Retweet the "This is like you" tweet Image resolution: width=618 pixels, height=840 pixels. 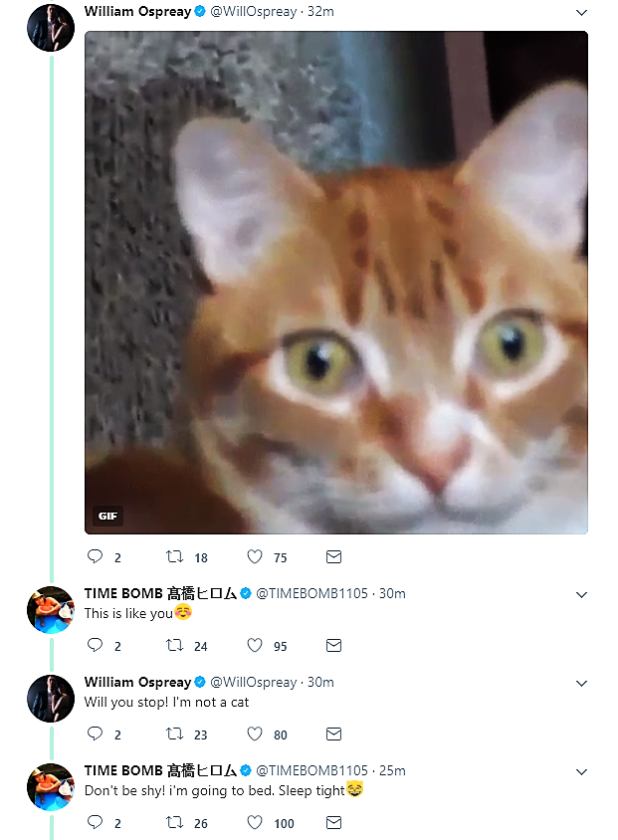[175, 645]
